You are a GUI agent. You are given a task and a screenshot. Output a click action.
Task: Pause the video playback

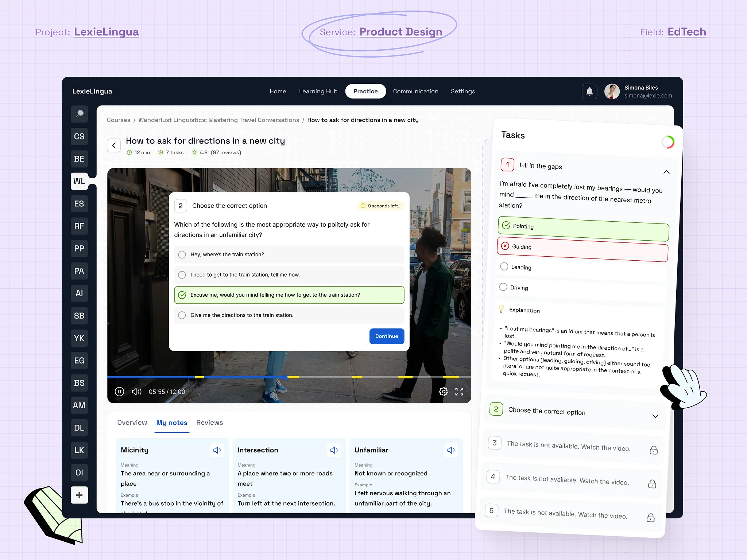click(119, 392)
